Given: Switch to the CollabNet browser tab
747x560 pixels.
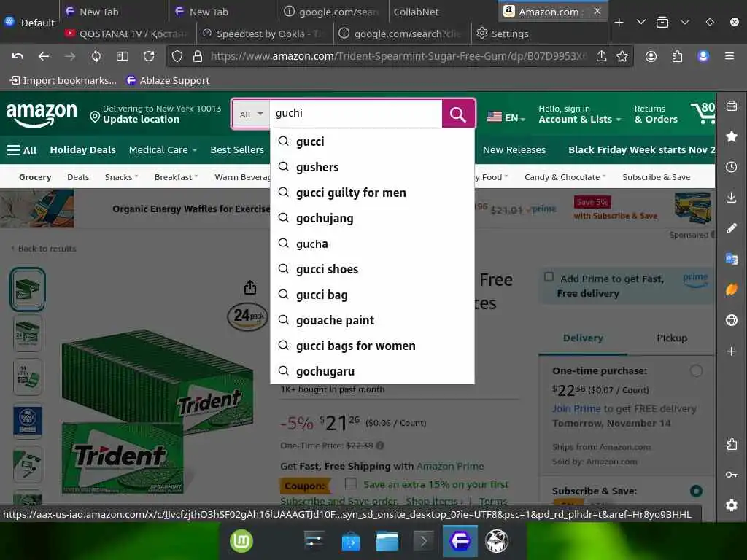Looking at the screenshot, I should pos(444,12).
